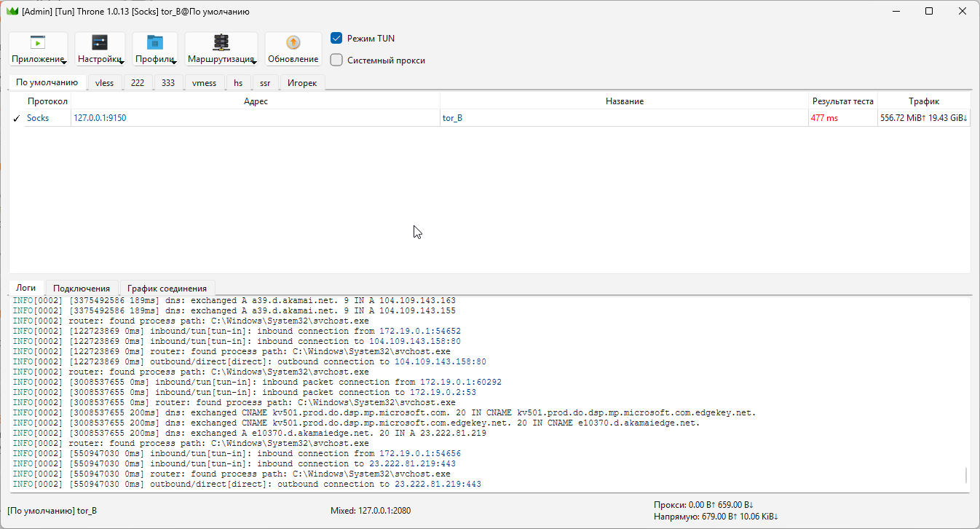This screenshot has height=529, width=980.
Task: Click log line with 23.222.81.219:443 outbound connection
Action: (x=247, y=484)
